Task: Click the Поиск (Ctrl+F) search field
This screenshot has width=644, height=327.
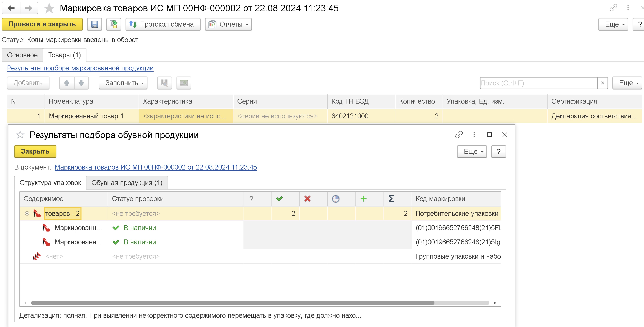Action: pos(538,83)
